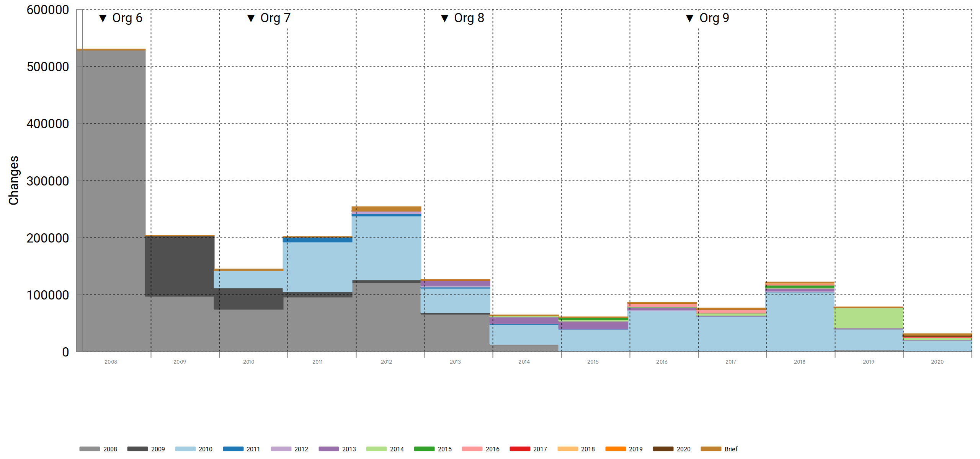Click the 2016 legend color swatch
This screenshot has height=459, width=980.
click(x=472, y=449)
